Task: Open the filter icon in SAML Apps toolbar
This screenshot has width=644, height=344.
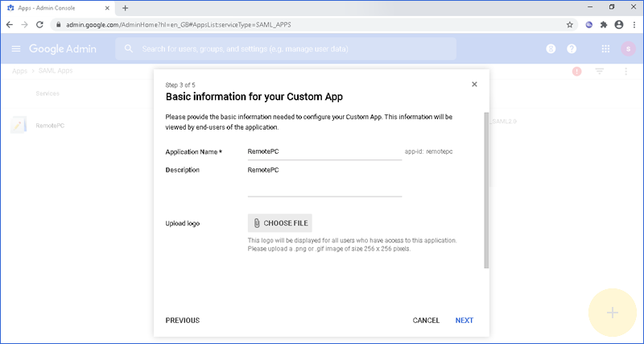Action: point(600,72)
